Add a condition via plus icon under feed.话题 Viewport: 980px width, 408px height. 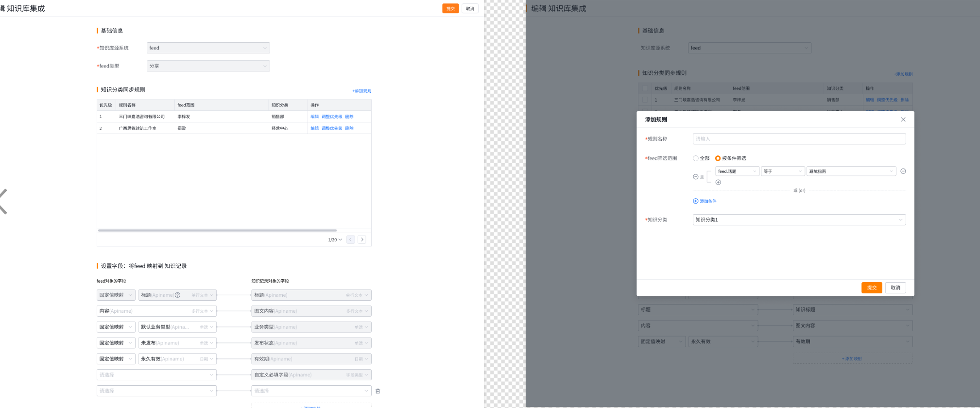coord(718,182)
